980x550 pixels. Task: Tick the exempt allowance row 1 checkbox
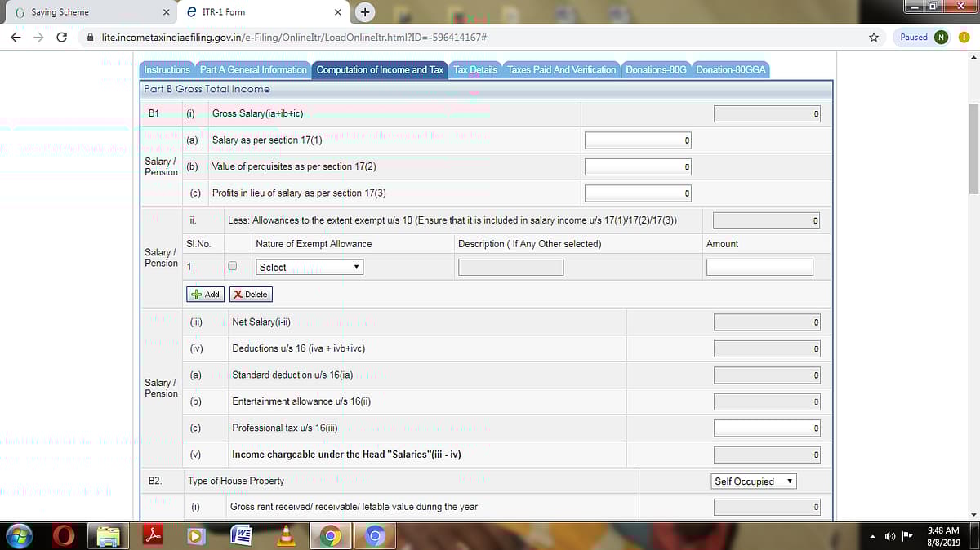(233, 266)
